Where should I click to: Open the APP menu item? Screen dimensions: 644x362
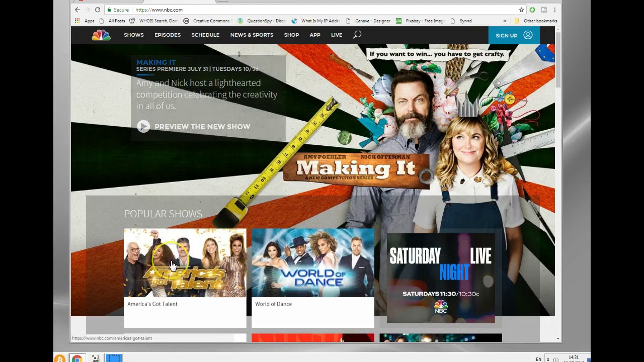pos(315,35)
